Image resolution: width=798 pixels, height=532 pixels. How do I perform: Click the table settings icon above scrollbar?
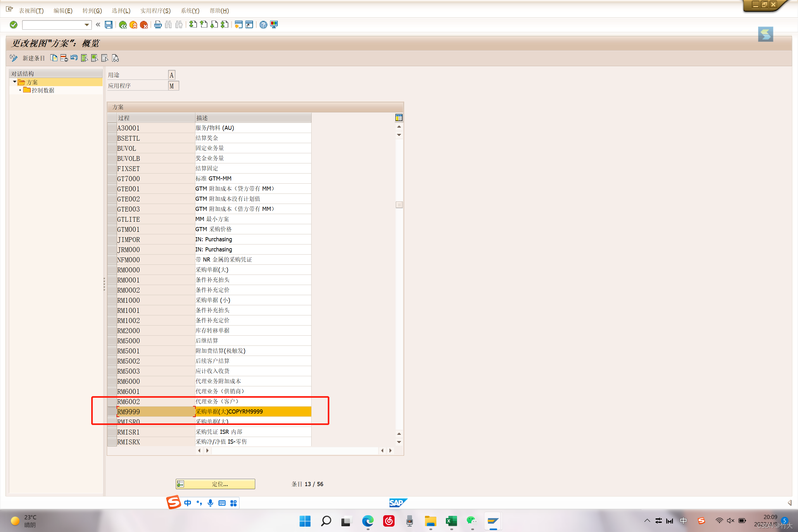(399, 118)
